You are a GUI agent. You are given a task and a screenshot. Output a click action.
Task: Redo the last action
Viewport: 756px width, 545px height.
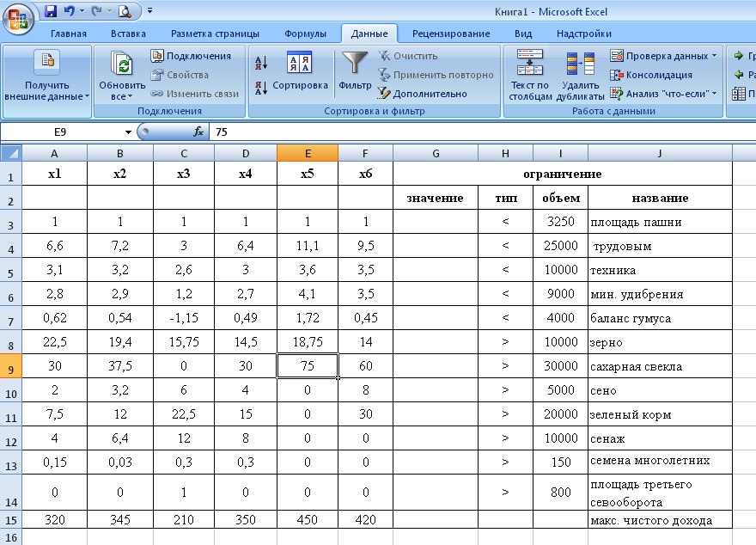pyautogui.click(x=97, y=10)
